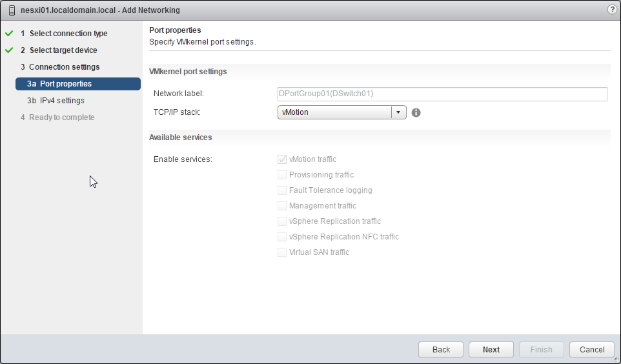Viewport: 621px width, 364px height.
Task: Tick vSphere Replication NFC traffic checkbox
Action: click(282, 237)
